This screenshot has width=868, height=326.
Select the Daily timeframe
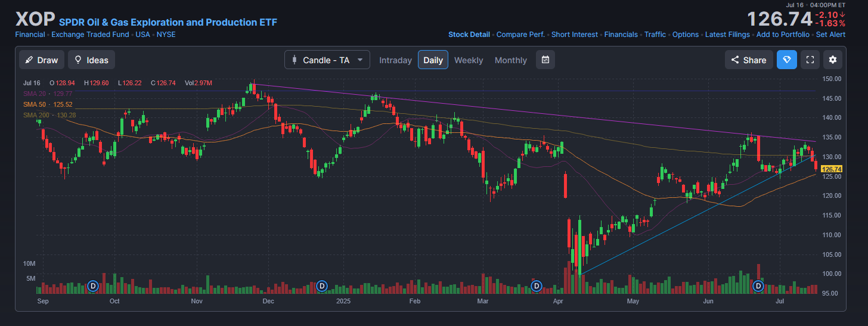(x=433, y=60)
